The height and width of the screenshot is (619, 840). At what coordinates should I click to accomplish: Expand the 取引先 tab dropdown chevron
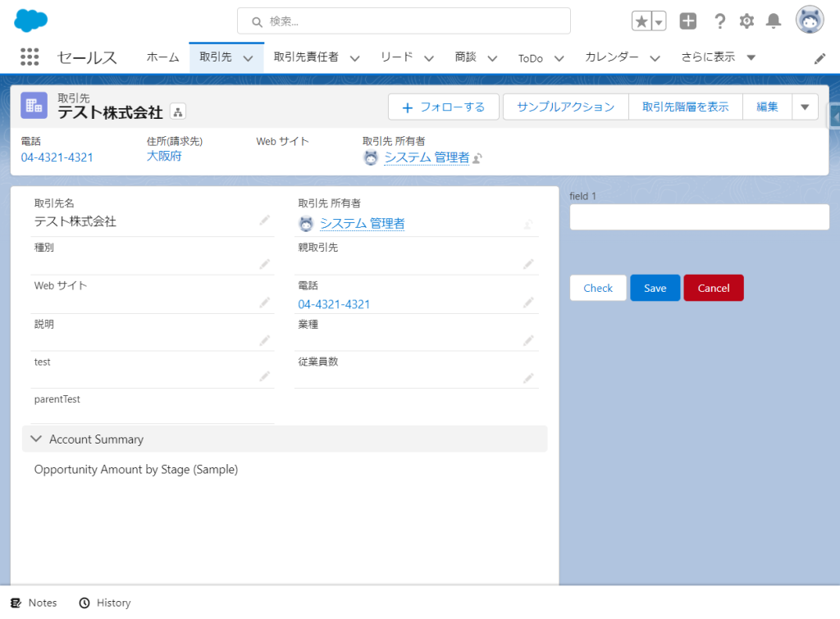coord(248,58)
